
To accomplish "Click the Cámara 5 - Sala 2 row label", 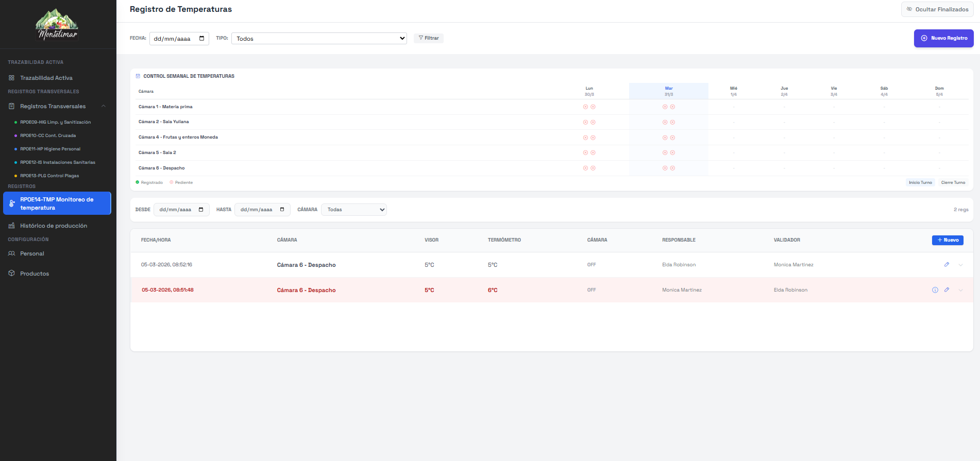I will (157, 152).
